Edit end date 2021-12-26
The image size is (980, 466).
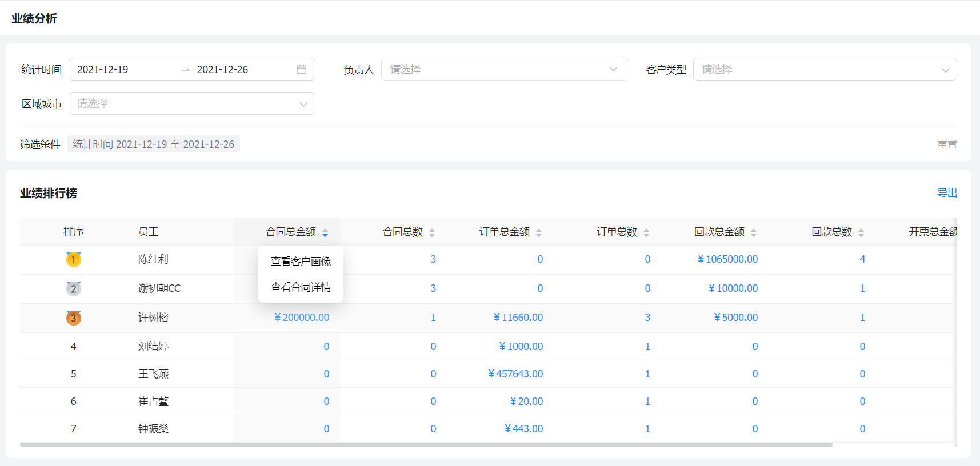tap(222, 69)
